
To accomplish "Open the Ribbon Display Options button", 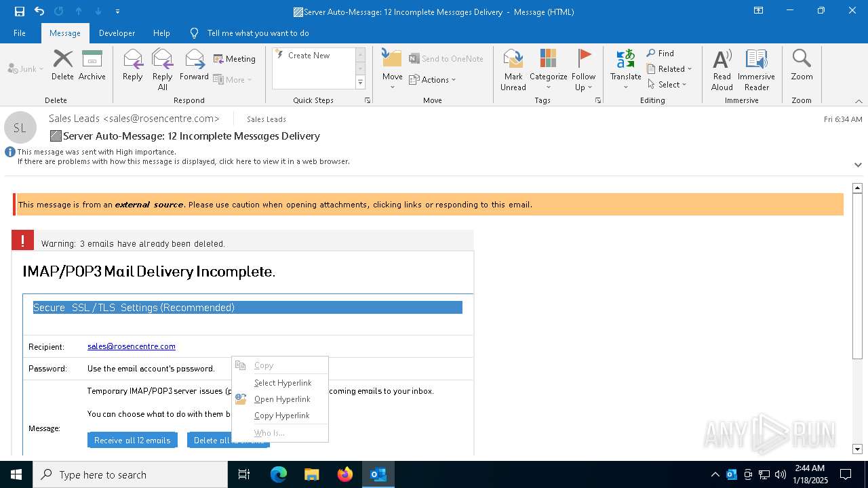I will click(759, 11).
